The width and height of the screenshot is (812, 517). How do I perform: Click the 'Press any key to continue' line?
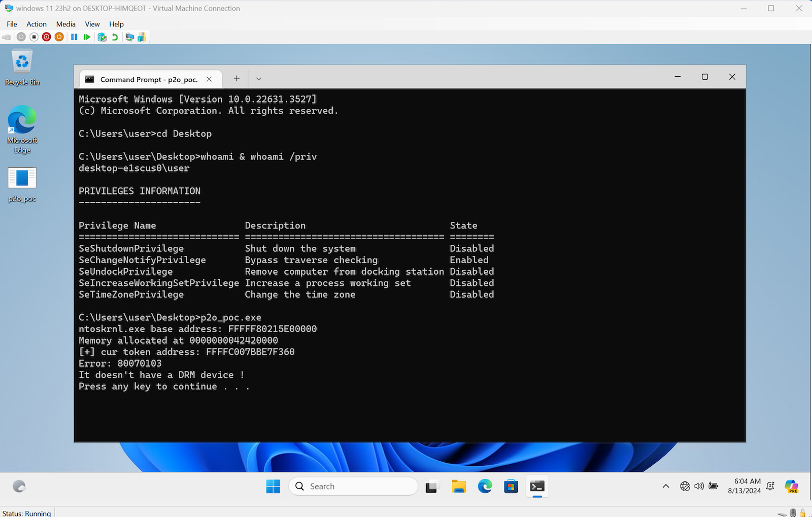click(x=164, y=386)
